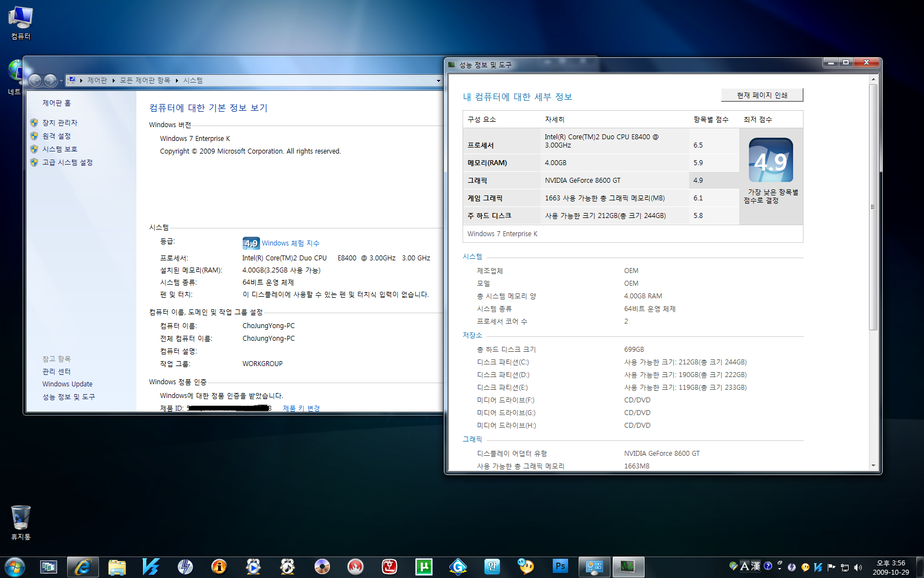This screenshot has width=924, height=578.
Task: Open 시스템 보호 link
Action: (x=60, y=149)
